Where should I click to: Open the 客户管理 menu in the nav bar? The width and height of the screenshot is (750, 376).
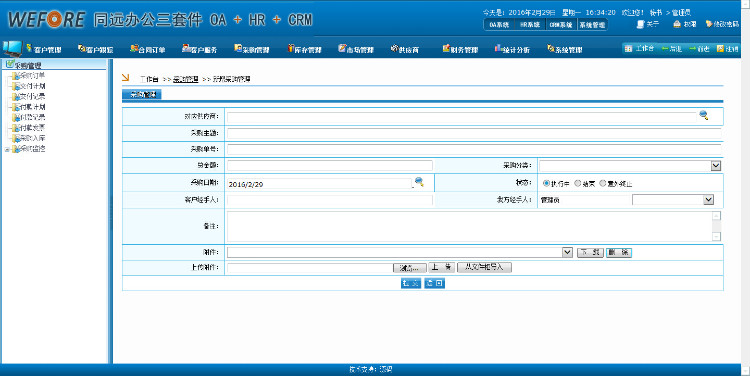coord(44,49)
